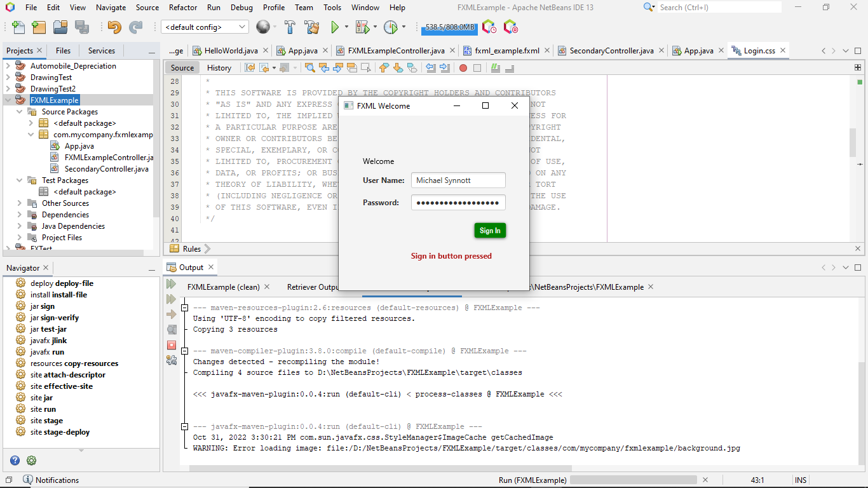The height and width of the screenshot is (488, 868).
Task: Click the Comment lines icon in editor toolbar
Action: coord(495,67)
